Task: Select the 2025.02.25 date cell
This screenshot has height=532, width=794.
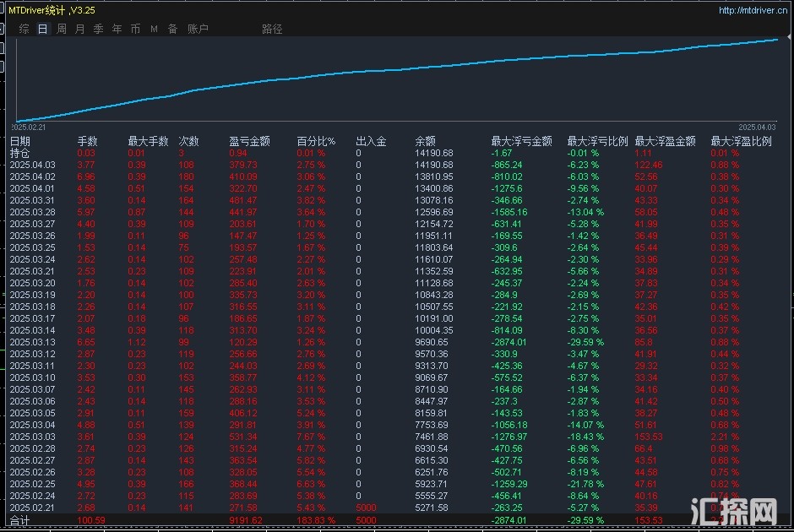Action: (x=32, y=484)
